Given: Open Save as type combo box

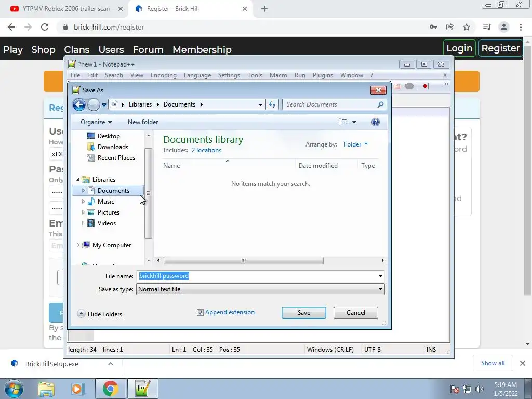Looking at the screenshot, I should pos(260,289).
